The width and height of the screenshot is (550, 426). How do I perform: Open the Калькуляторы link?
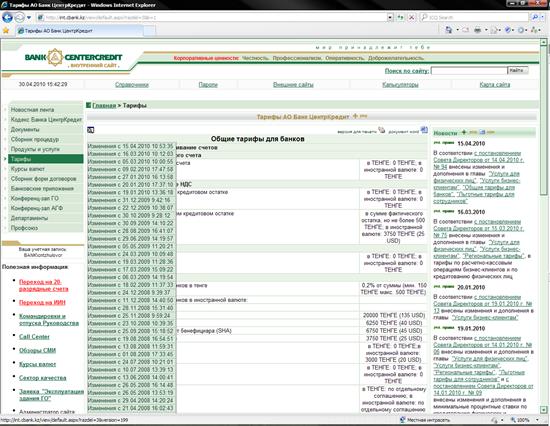coord(400,85)
